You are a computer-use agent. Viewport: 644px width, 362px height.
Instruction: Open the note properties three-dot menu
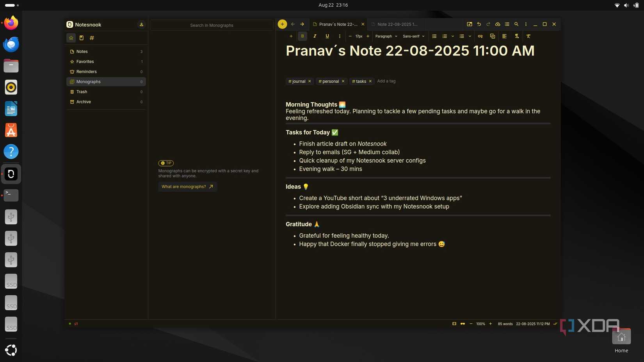coord(526,24)
